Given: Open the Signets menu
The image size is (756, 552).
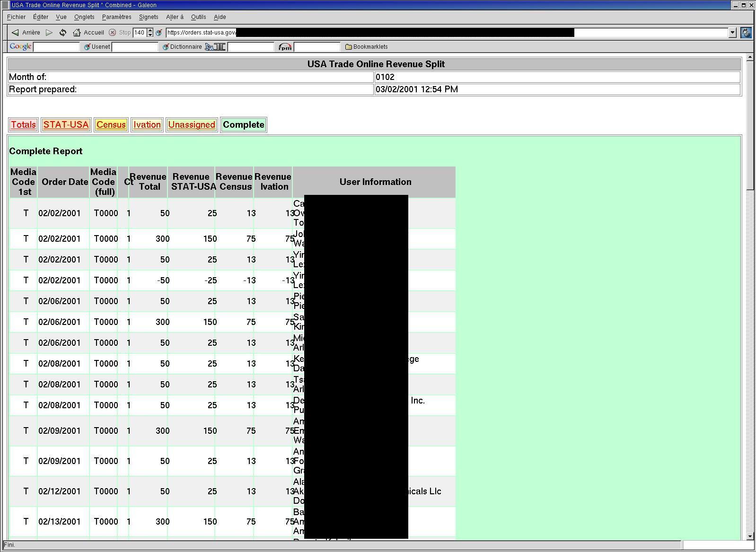Looking at the screenshot, I should pyautogui.click(x=149, y=17).
